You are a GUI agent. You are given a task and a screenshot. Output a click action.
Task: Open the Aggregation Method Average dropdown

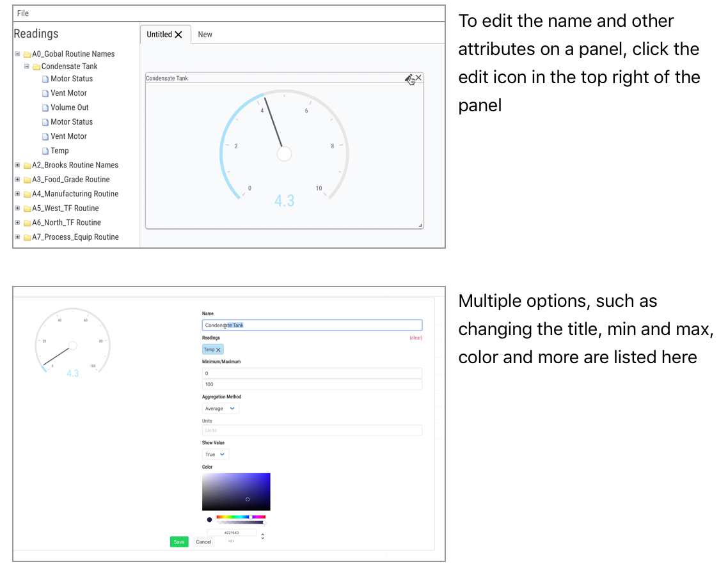click(x=220, y=409)
